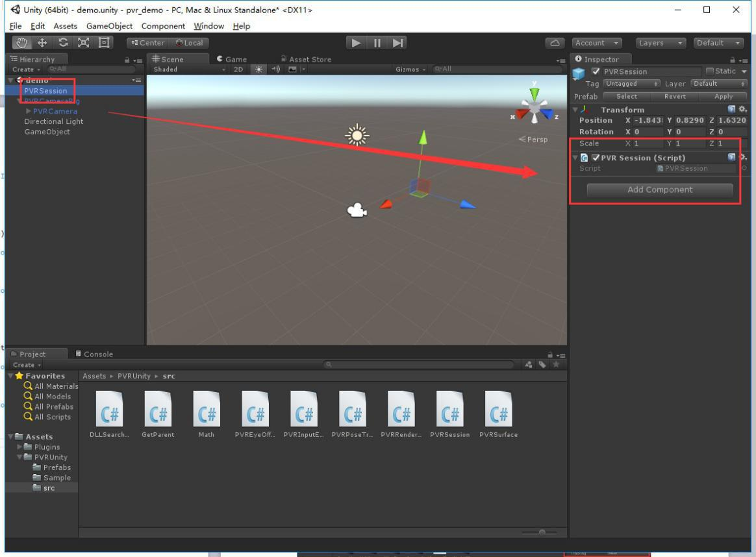Open scene effects image icon

tap(292, 69)
